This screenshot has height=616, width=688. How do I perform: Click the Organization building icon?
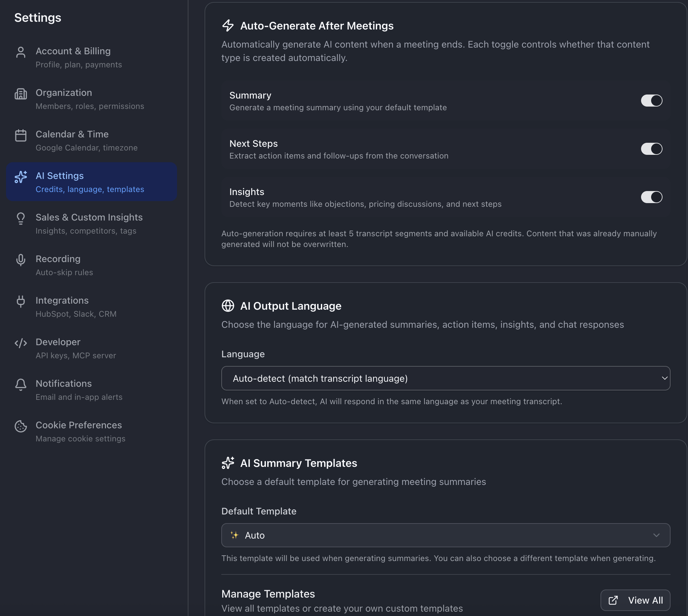pos(21,94)
